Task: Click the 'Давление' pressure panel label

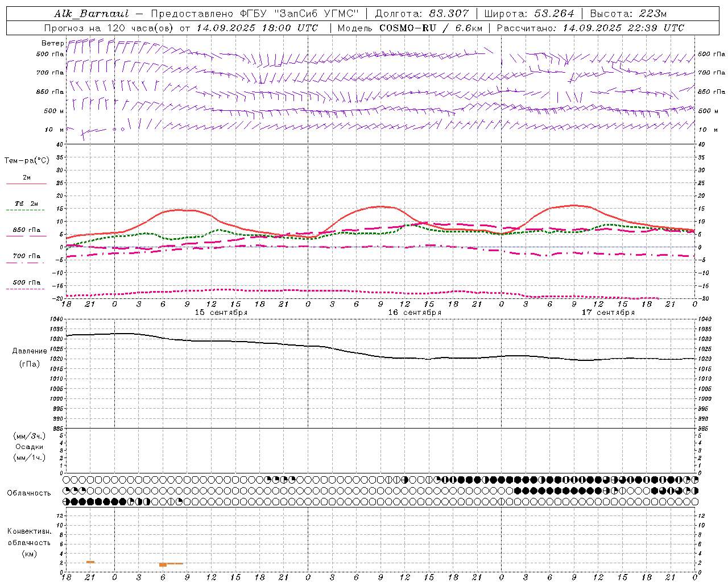Action: 30,351
